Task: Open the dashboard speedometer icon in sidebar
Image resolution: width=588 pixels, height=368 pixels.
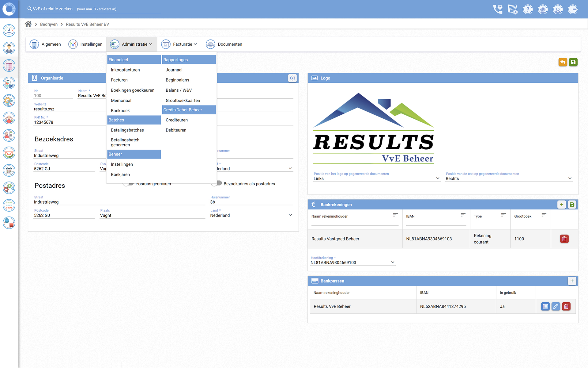Action: point(9,30)
